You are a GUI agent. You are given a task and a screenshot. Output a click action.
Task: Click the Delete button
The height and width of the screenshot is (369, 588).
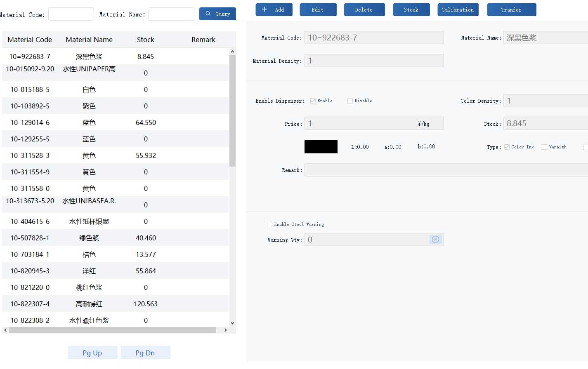(x=364, y=9)
